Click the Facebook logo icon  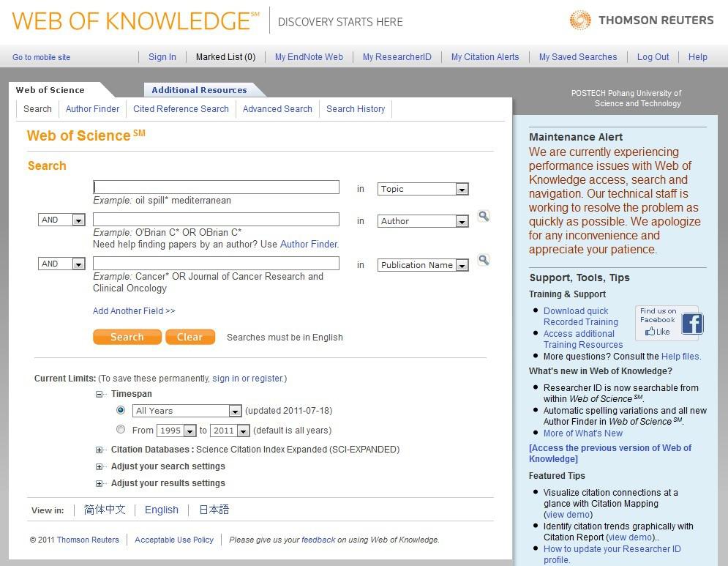tap(692, 324)
